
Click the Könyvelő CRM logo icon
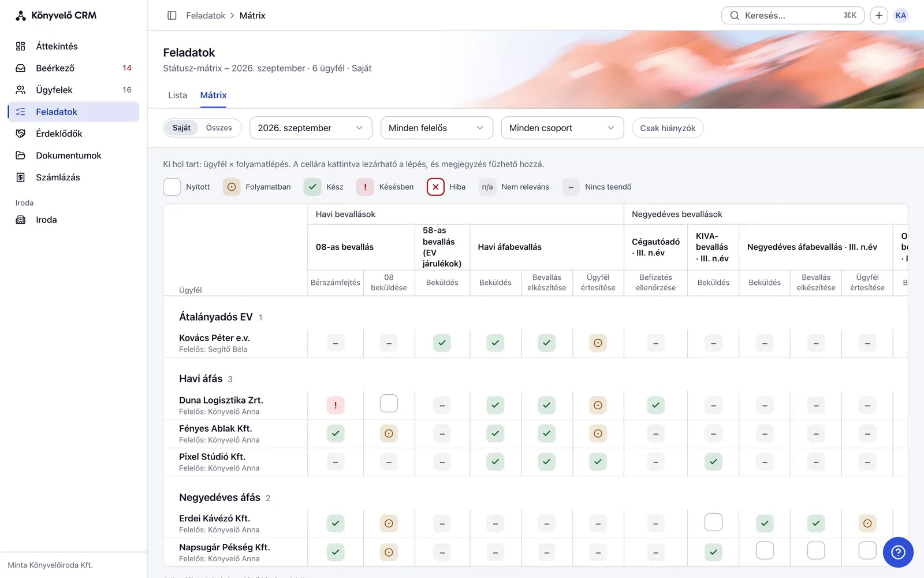pyautogui.click(x=21, y=16)
